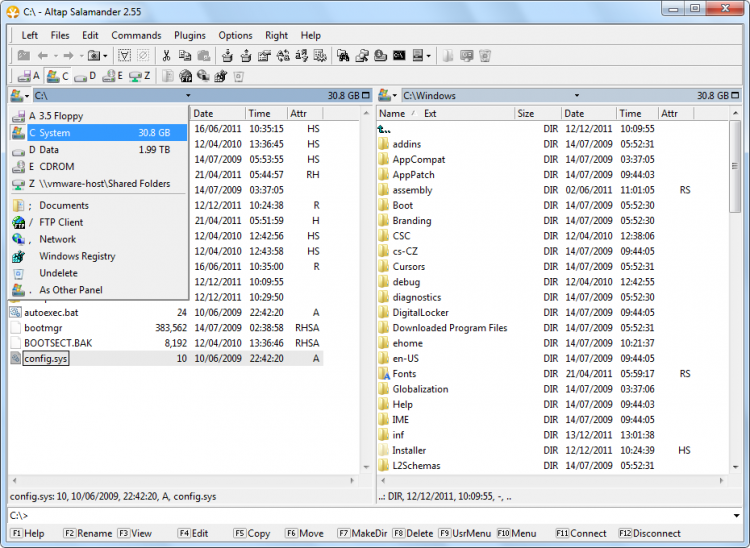Choose 'Windows Registry' from drive list

[99, 256]
